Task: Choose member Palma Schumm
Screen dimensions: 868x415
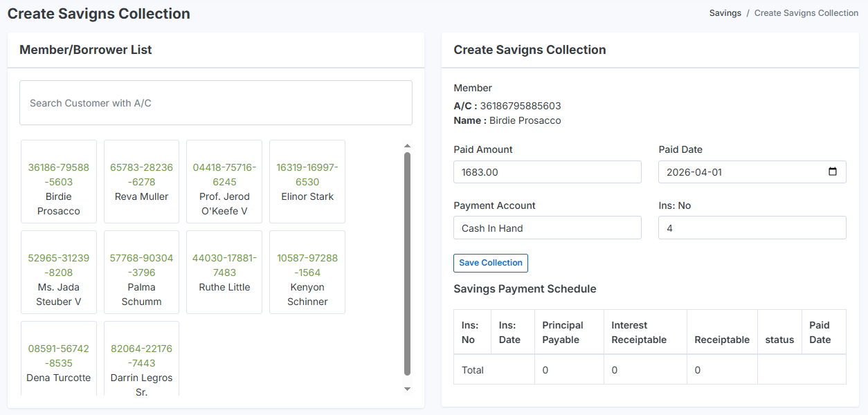Action: pyautogui.click(x=141, y=273)
